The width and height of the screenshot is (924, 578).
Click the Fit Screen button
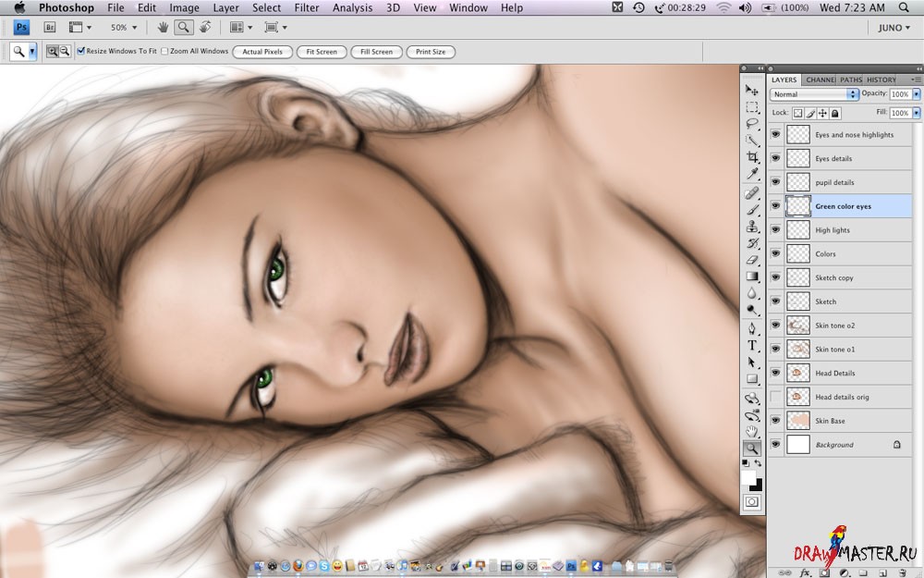(322, 52)
